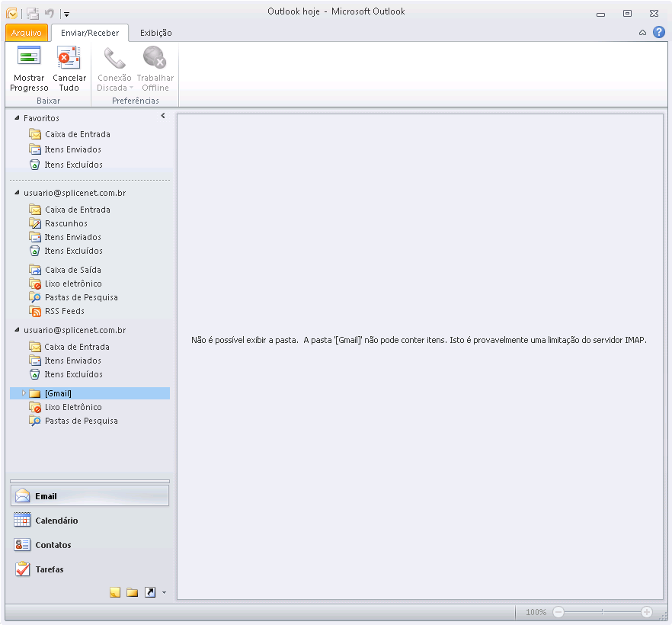This screenshot has width=672, height=625.
Task: Open the Help question mark icon
Action: 659,32
